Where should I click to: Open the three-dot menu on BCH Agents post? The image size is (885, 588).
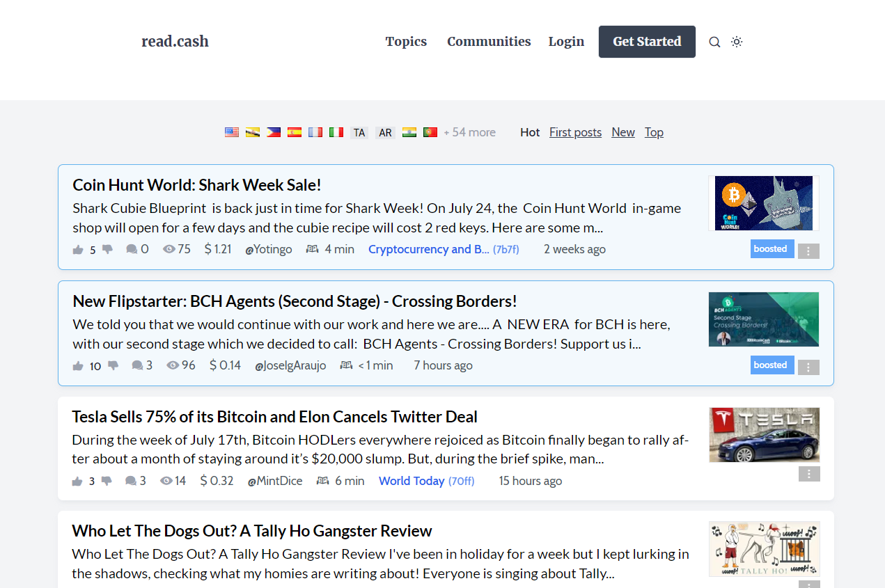coord(808,367)
